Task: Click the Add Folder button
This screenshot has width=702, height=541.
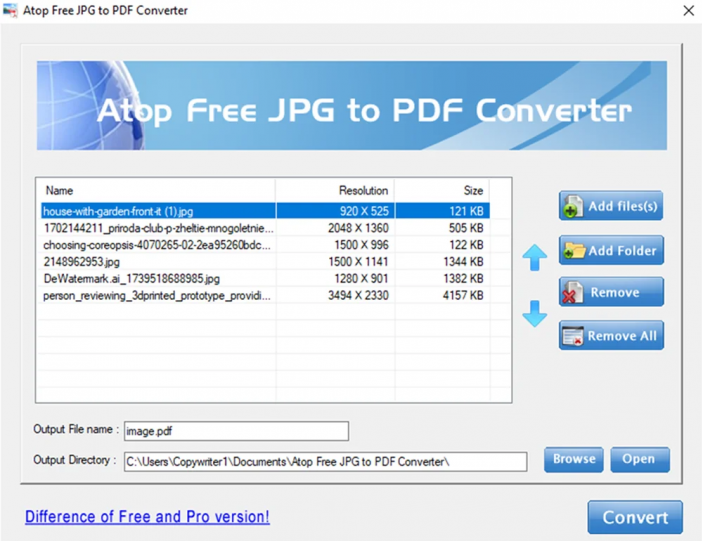Action: pyautogui.click(x=610, y=250)
